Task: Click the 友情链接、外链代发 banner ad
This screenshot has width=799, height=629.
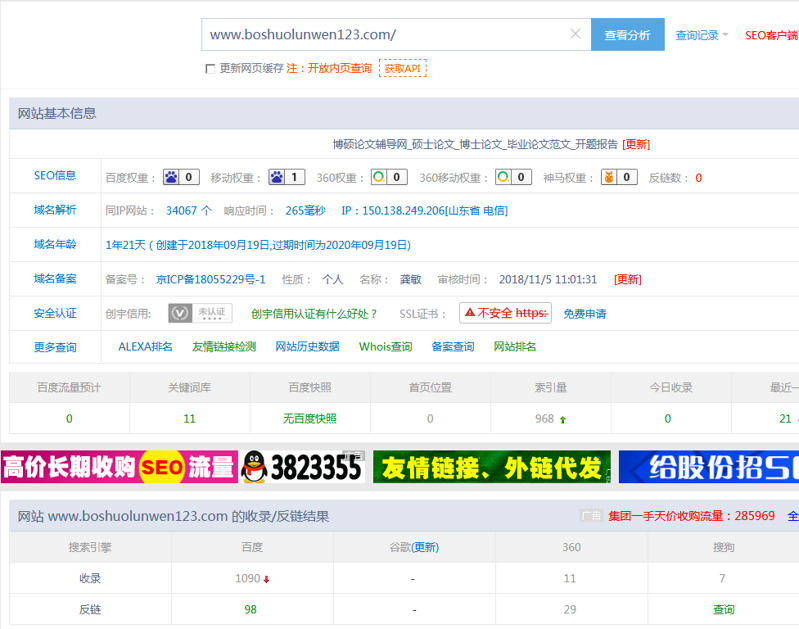Action: (x=492, y=467)
